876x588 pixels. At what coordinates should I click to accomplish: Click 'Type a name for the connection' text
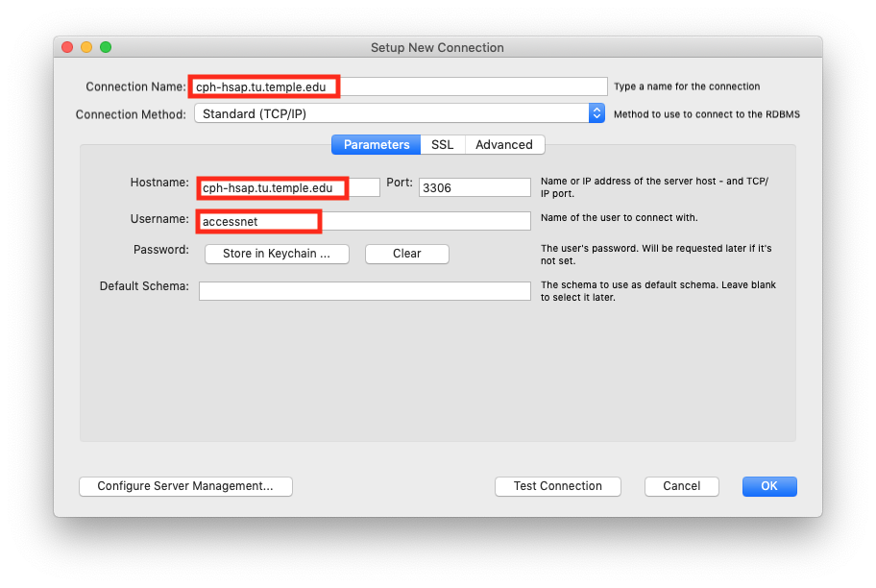(687, 86)
